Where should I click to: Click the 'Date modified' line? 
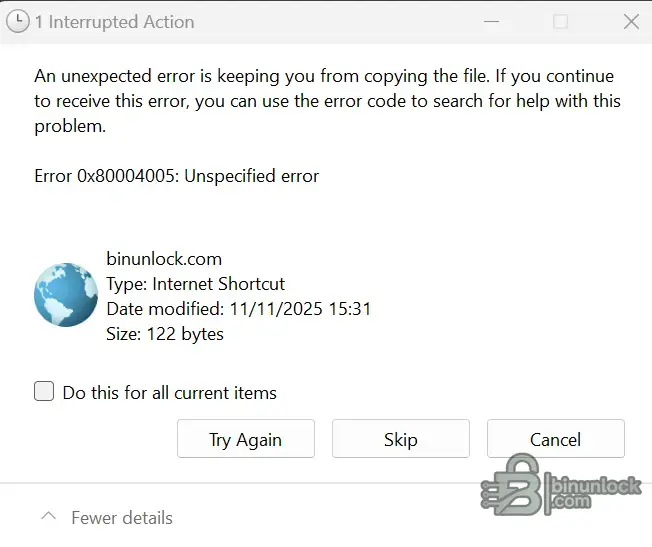pyautogui.click(x=238, y=309)
